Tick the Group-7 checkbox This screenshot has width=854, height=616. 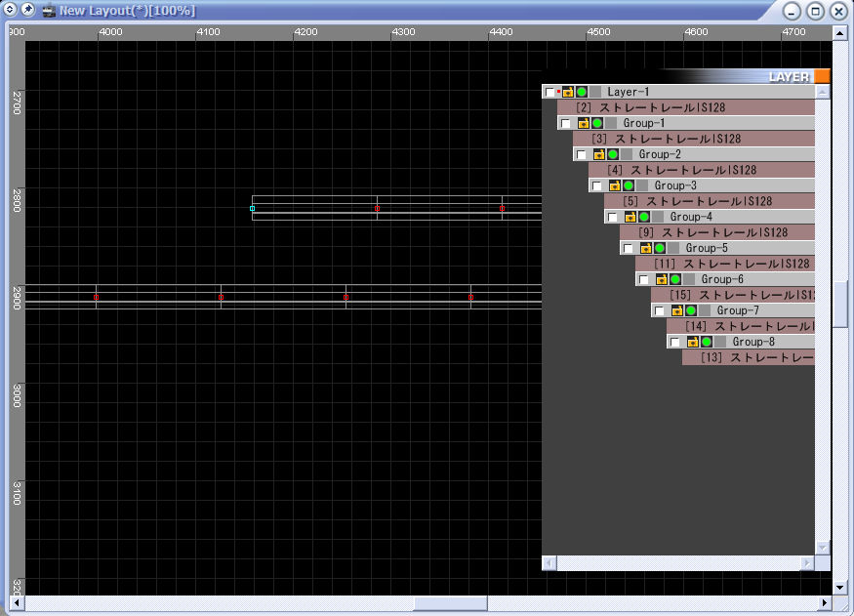pyautogui.click(x=660, y=311)
